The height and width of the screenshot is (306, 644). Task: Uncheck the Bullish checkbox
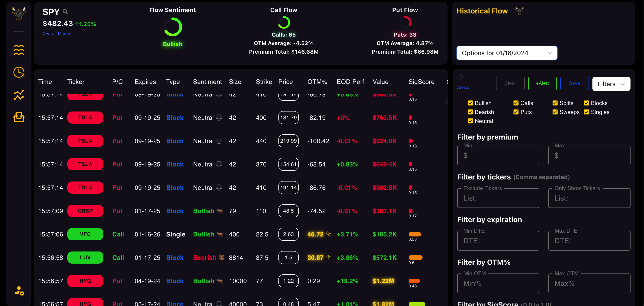click(x=470, y=103)
